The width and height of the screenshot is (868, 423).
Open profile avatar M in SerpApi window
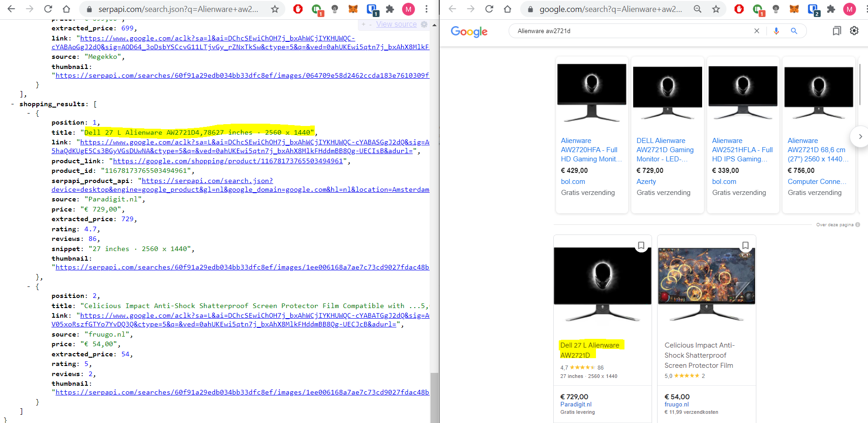(x=408, y=9)
